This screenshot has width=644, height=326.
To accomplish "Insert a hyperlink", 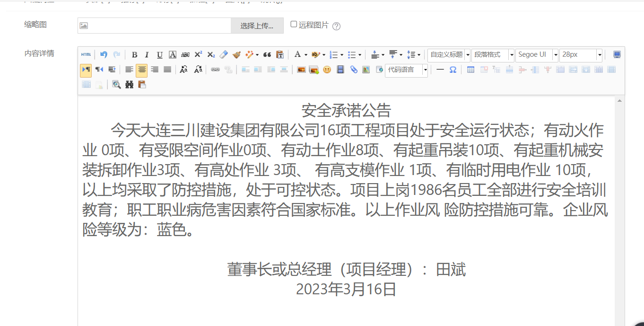I will [x=215, y=70].
